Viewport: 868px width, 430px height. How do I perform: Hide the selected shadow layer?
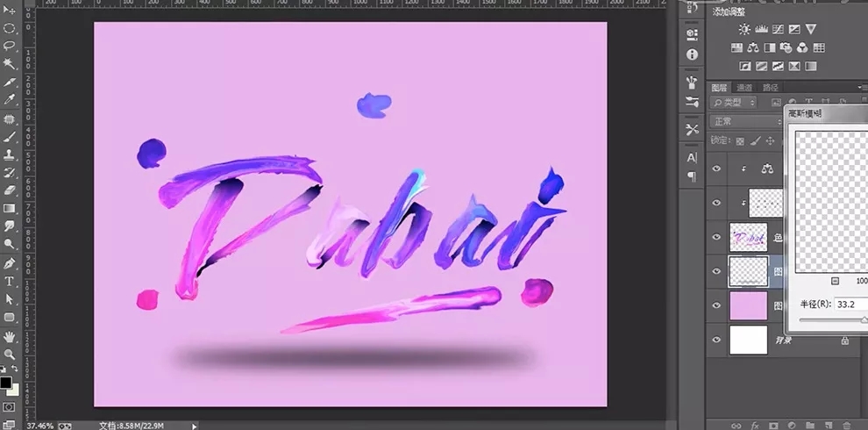(716, 271)
